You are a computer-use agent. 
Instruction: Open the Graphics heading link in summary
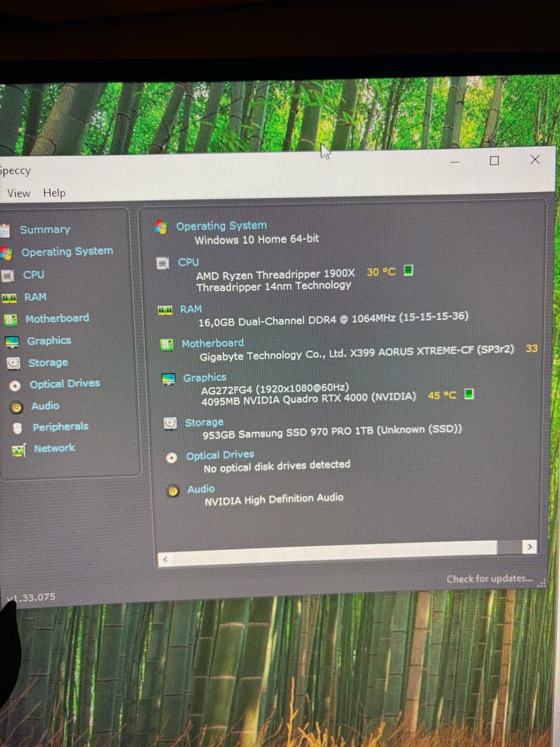(x=205, y=378)
